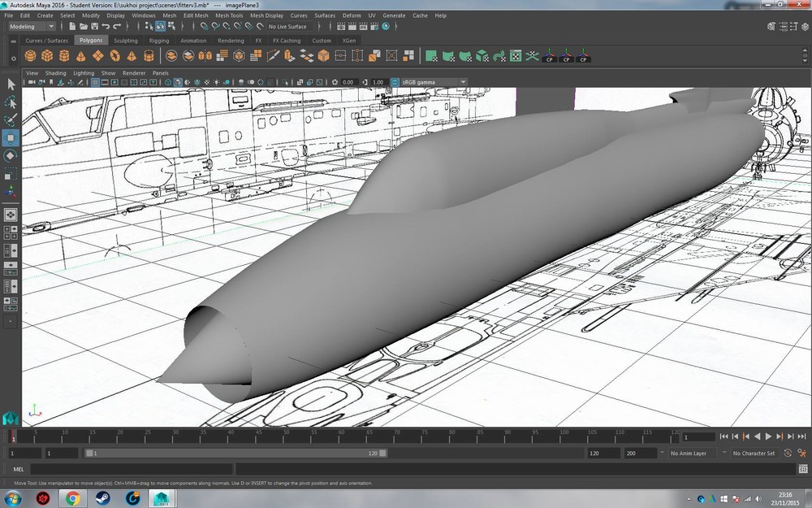Create a polygon cube from the shelf
Image resolution: width=812 pixels, height=508 pixels.
[47, 56]
